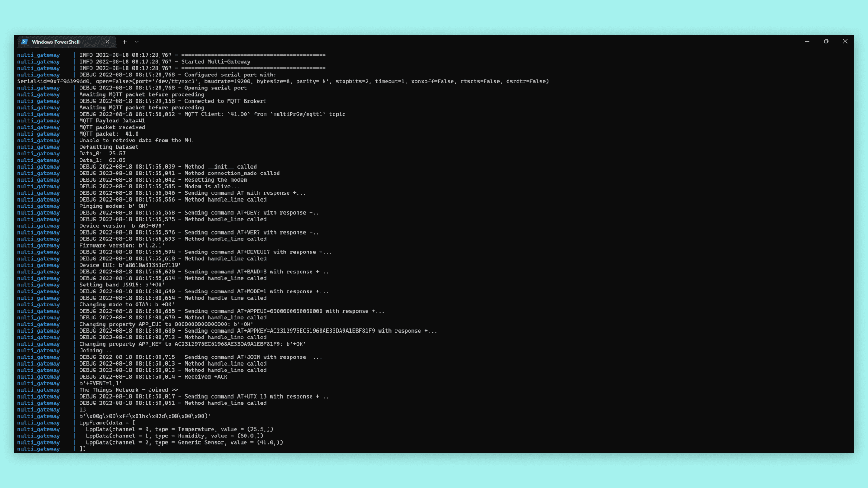
Task: Click the Temperature LppData channel line
Action: 179,430
